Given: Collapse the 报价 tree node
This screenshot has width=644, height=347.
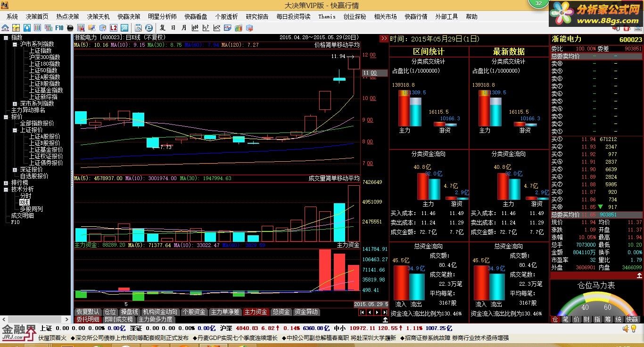Looking at the screenshot, I should [6, 117].
